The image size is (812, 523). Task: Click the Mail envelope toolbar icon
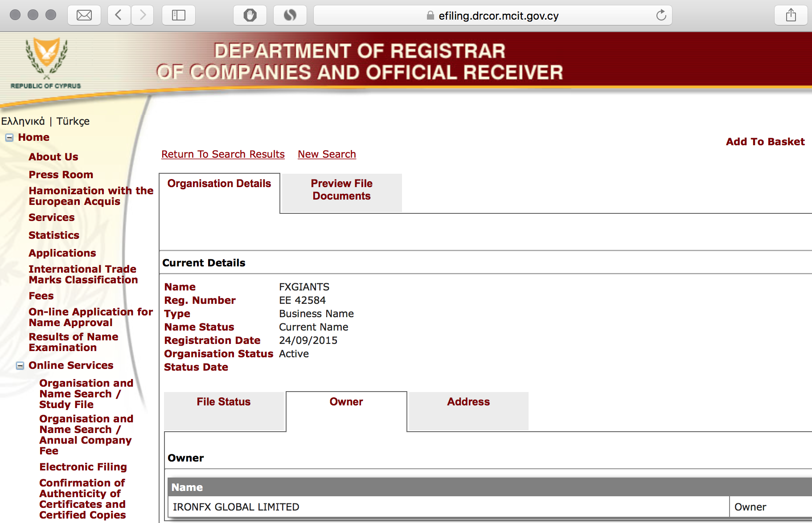pyautogui.click(x=84, y=16)
